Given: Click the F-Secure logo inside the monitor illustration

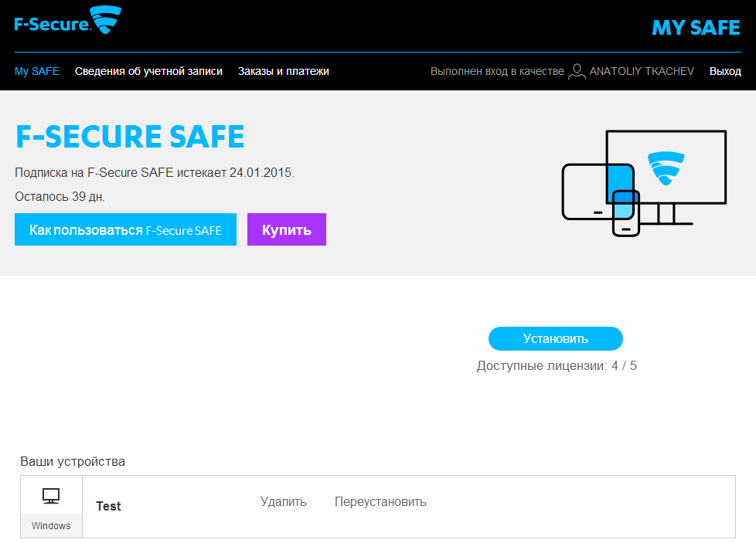Looking at the screenshot, I should (x=665, y=168).
